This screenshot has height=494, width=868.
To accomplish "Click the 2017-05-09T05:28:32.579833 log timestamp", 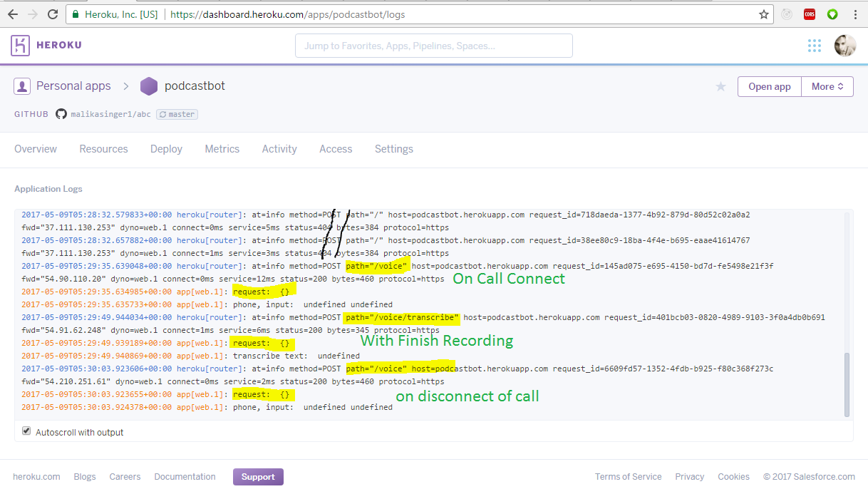I will [95, 215].
